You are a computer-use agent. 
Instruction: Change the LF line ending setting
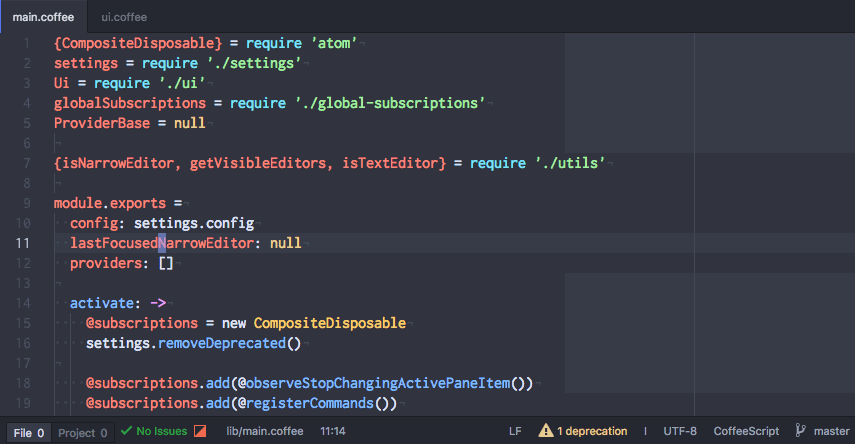515,431
